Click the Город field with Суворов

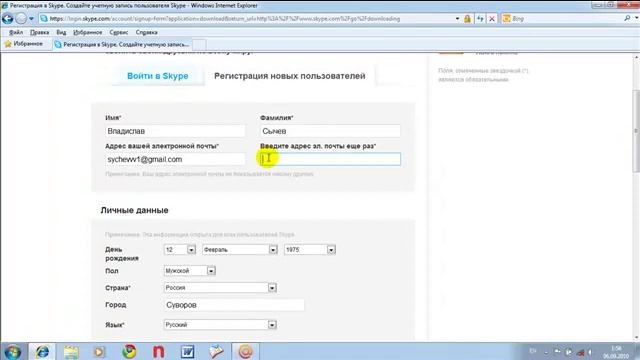234,305
